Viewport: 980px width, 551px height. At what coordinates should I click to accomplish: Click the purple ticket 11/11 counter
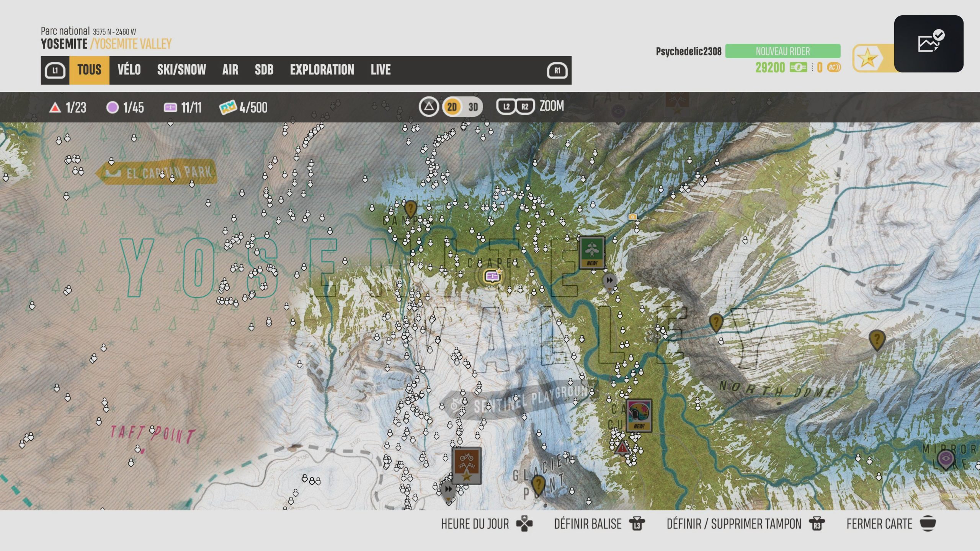(183, 108)
